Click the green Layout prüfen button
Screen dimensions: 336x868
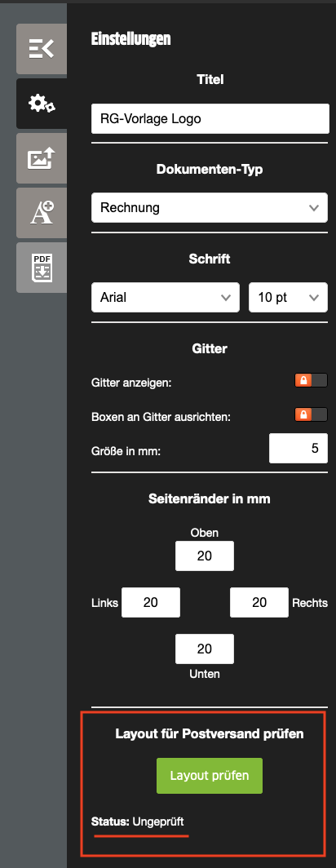point(210,776)
